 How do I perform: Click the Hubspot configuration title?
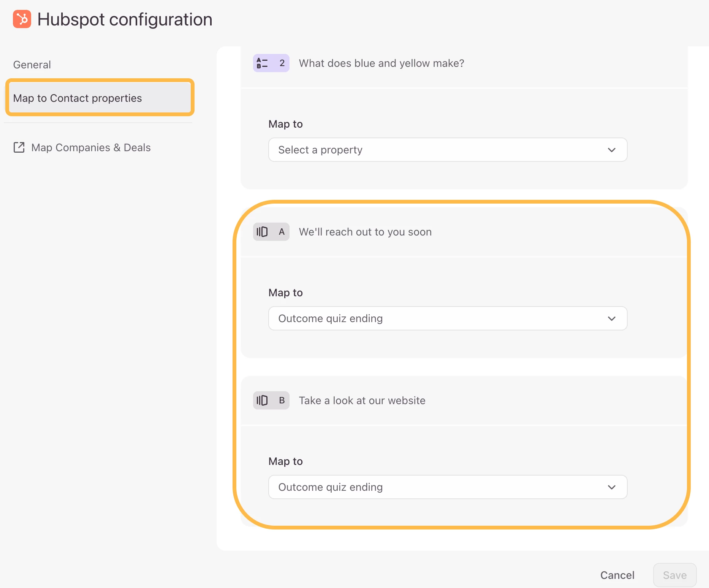tap(125, 19)
